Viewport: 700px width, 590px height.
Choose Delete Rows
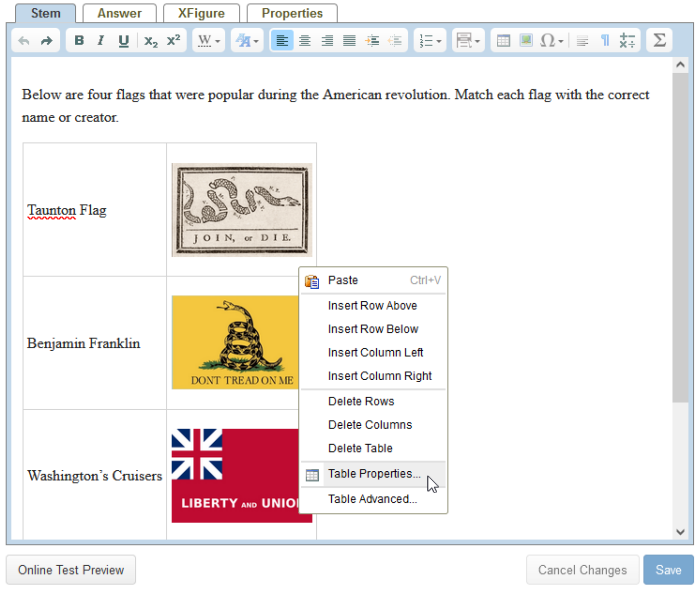pyautogui.click(x=373, y=401)
